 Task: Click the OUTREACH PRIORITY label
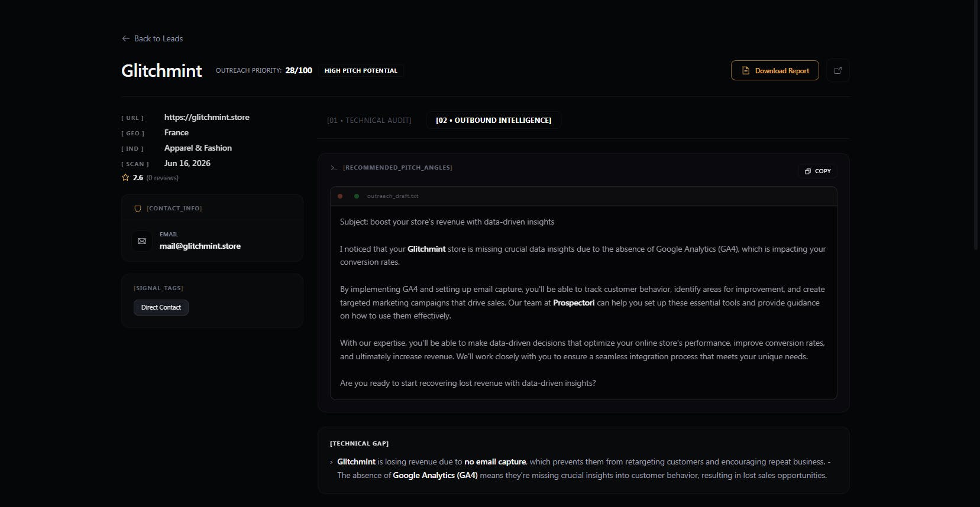pyautogui.click(x=248, y=70)
